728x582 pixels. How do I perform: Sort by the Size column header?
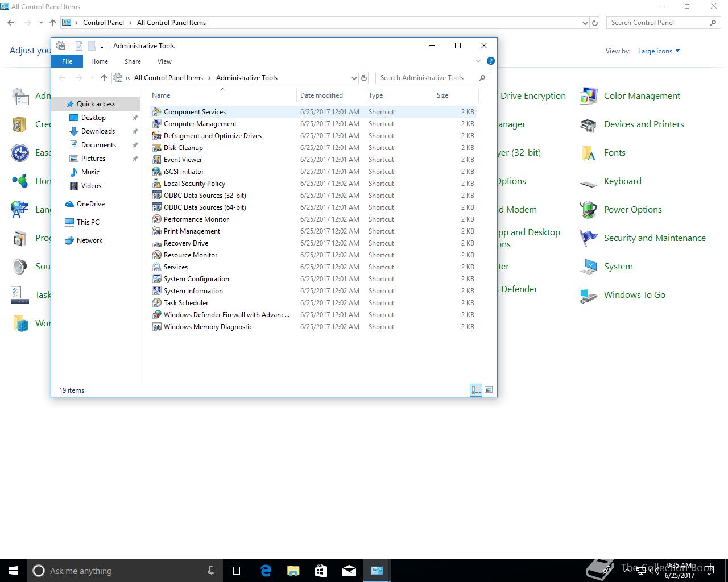click(x=456, y=95)
